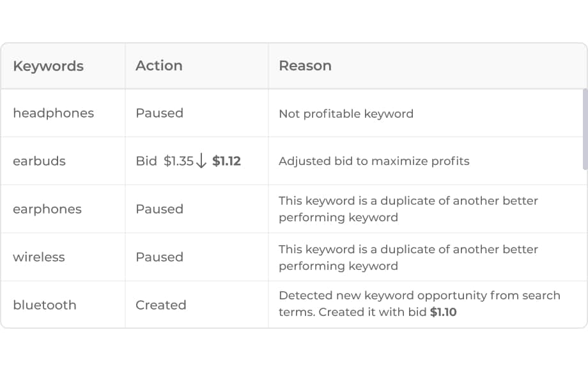Image resolution: width=588 pixels, height=371 pixels.
Task: Click Paused status for earphones
Action: tap(159, 209)
